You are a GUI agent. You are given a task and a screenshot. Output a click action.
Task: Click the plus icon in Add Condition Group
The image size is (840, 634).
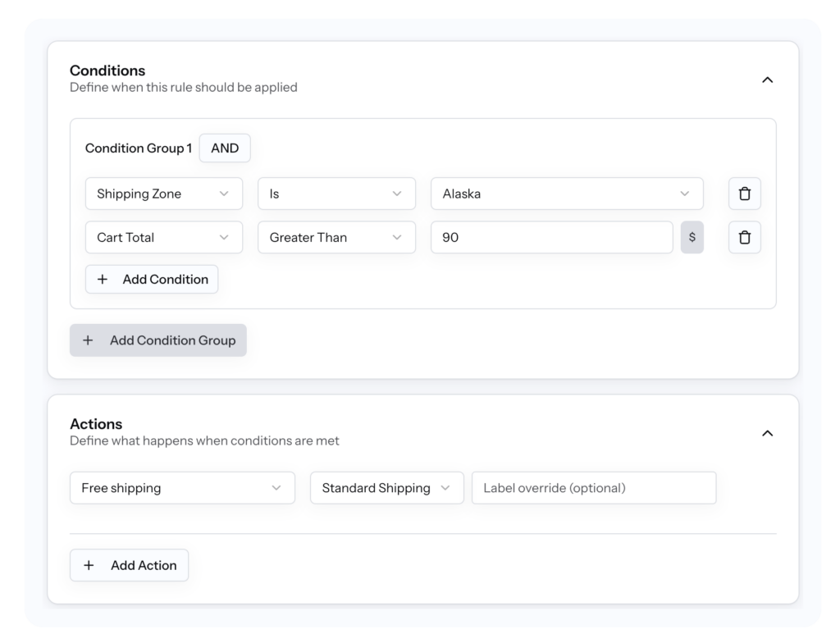[88, 340]
